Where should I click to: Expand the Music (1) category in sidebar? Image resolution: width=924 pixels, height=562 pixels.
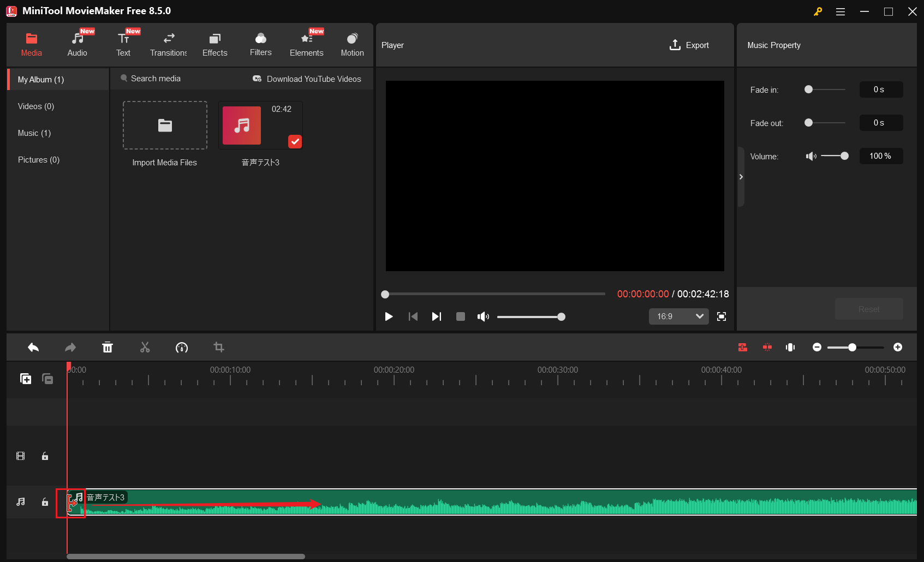34,133
